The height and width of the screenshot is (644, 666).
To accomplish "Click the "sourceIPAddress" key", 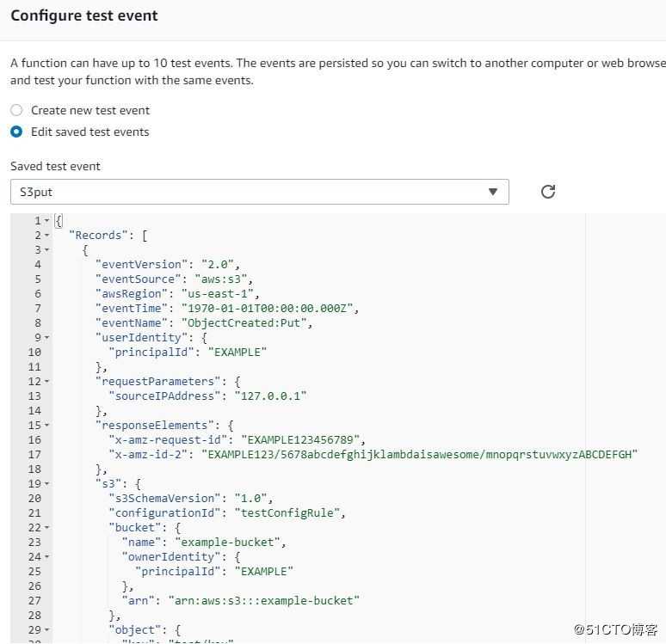I will (x=164, y=396).
